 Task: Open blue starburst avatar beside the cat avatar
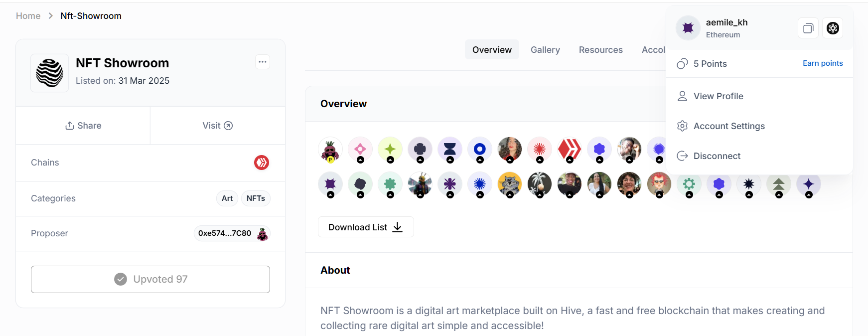(x=480, y=184)
